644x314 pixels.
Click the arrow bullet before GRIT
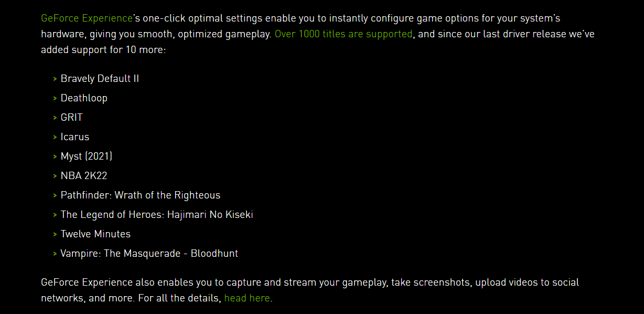pyautogui.click(x=55, y=118)
